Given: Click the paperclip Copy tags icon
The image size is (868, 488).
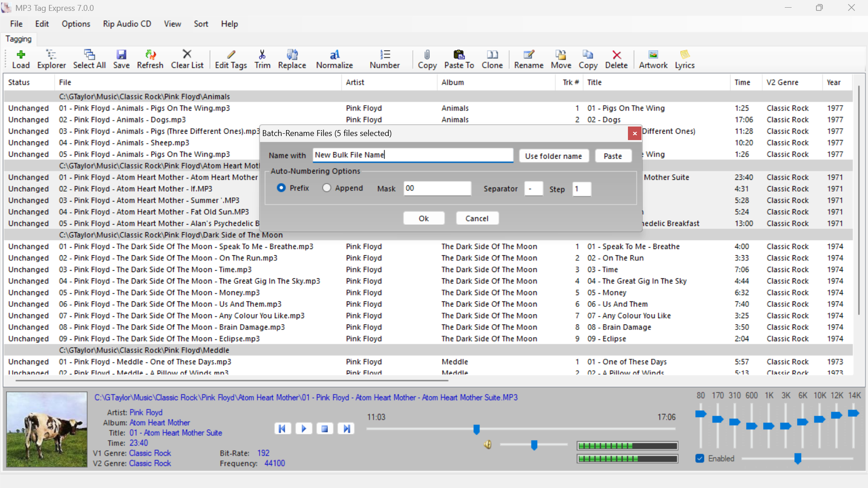Looking at the screenshot, I should (427, 59).
